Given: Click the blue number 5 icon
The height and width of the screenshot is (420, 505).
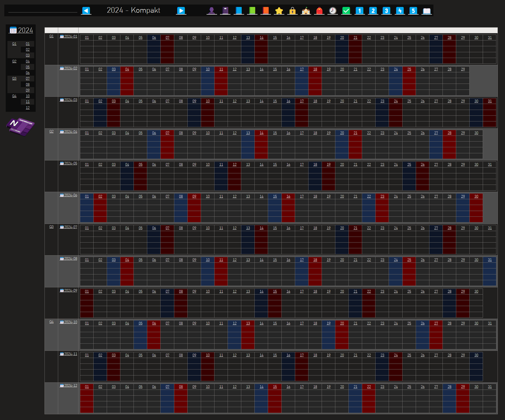Looking at the screenshot, I should coord(413,11).
